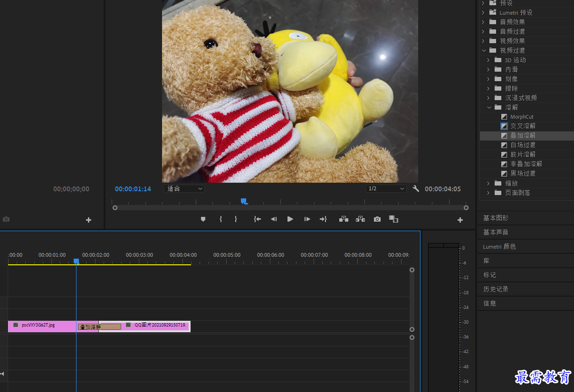Select 胶片溶解 transition
Screen dimensions: 574x392
523,155
